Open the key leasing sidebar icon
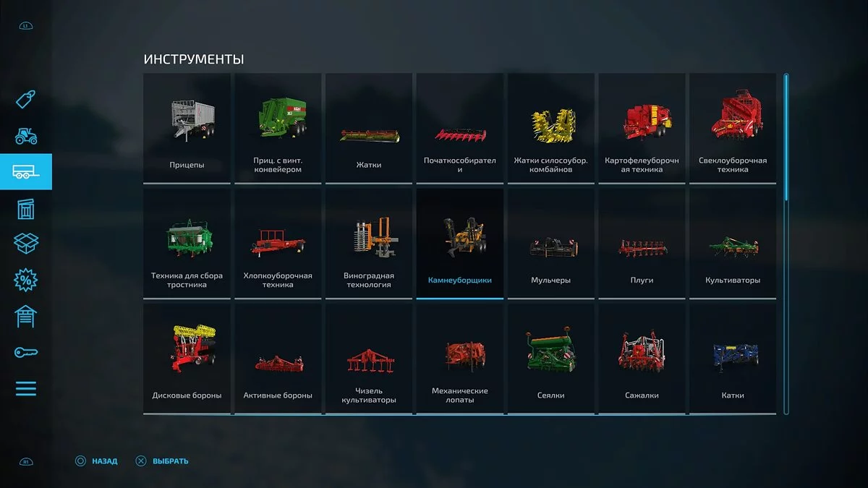The height and width of the screenshot is (488, 868). tap(26, 352)
